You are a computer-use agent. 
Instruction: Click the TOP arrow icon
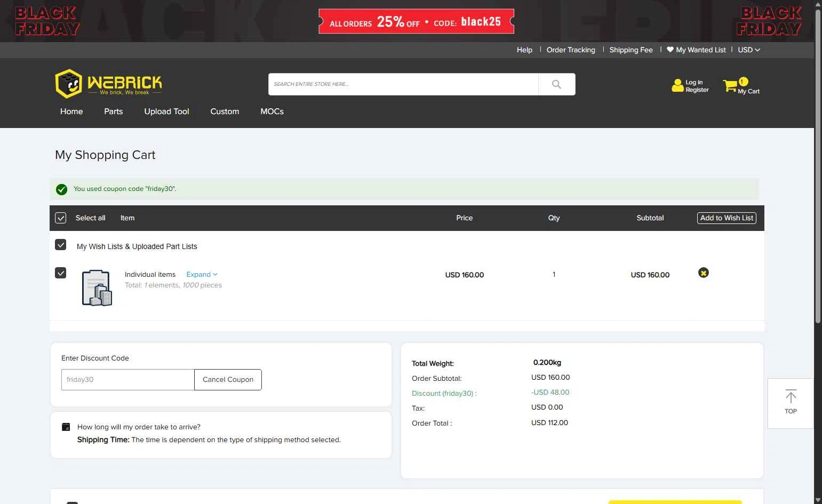pos(791,396)
